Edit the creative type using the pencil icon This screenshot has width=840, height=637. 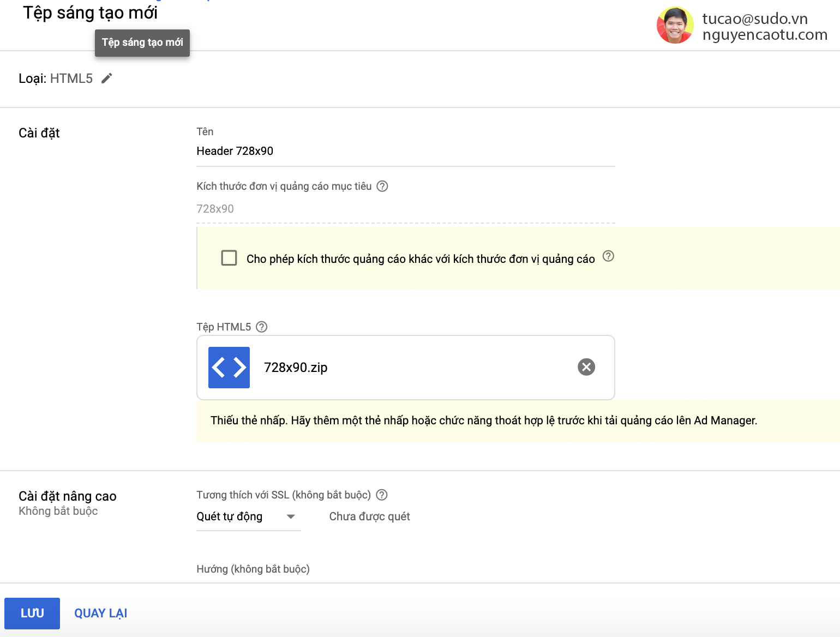click(106, 78)
